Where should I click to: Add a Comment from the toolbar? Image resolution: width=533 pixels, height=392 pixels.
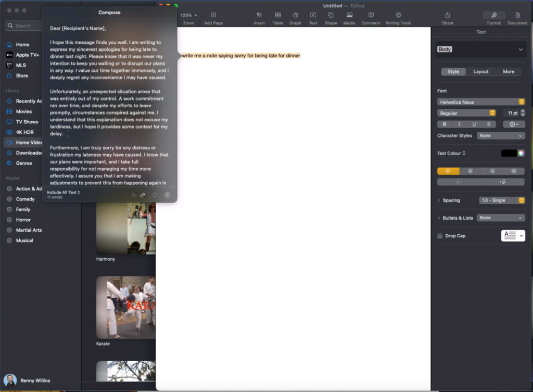(371, 16)
